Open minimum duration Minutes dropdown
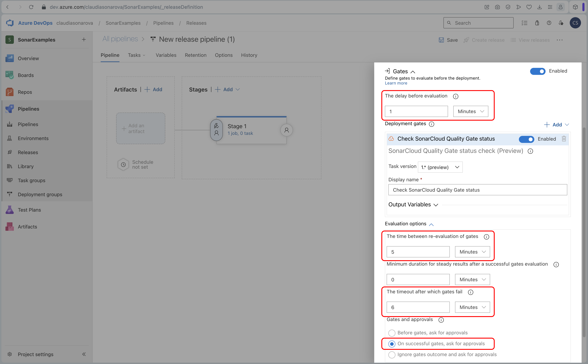Image resolution: width=588 pixels, height=364 pixels. (472, 279)
